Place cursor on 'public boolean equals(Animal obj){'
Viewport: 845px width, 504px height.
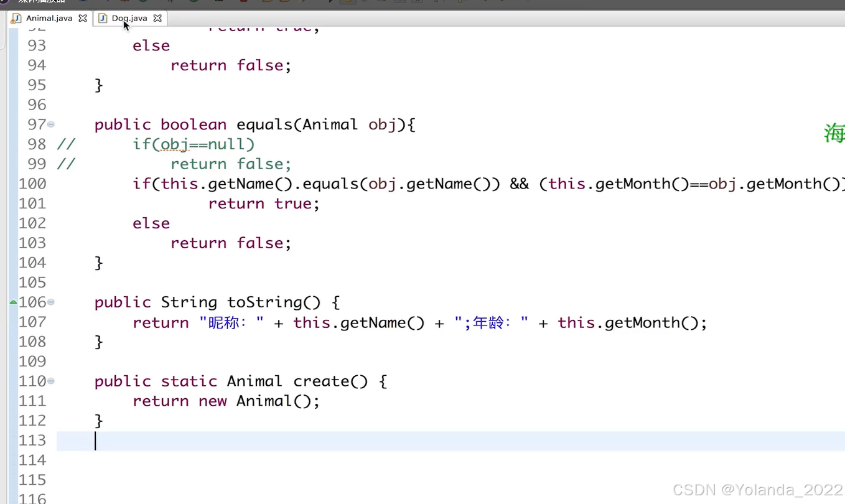tap(254, 124)
